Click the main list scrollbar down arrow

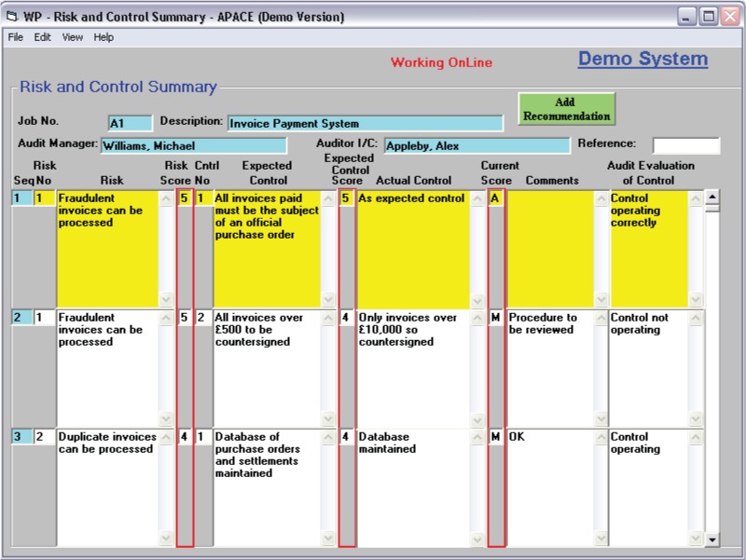coord(713,540)
